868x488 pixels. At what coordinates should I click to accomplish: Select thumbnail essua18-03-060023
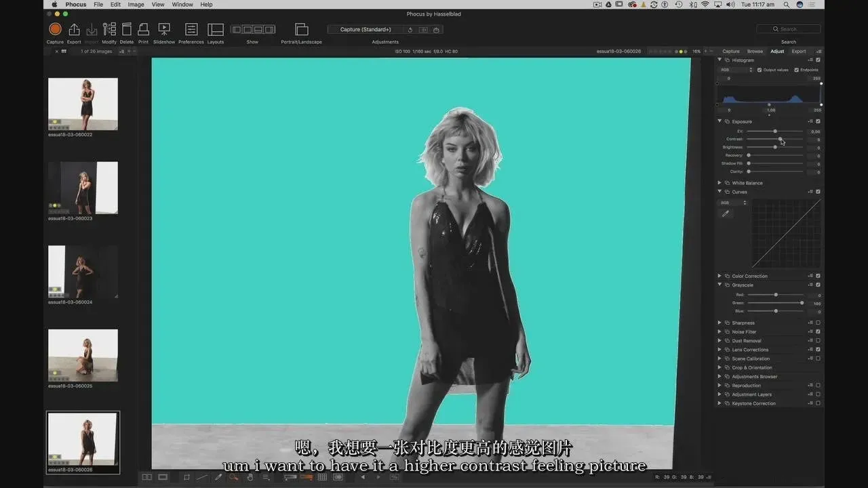[x=83, y=188]
